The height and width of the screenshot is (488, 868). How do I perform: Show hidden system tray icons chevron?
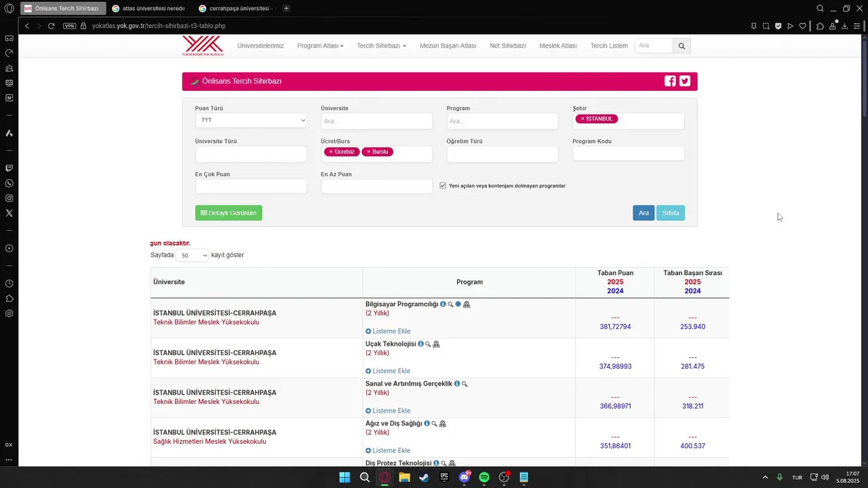click(766, 477)
